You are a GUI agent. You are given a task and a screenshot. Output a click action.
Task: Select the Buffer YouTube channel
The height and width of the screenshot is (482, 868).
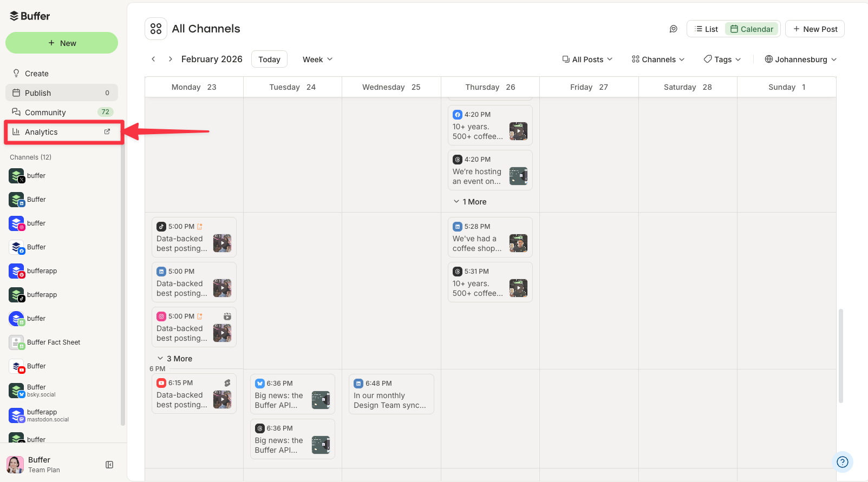pos(62,366)
